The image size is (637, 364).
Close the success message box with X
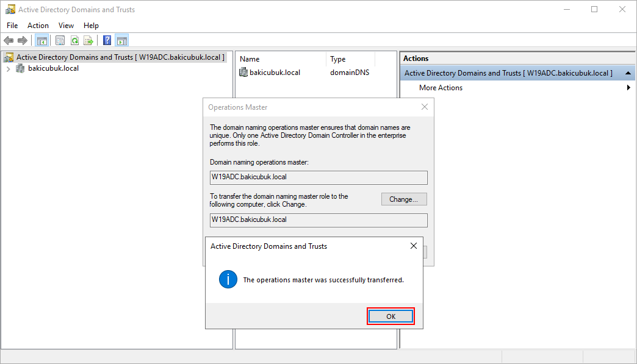414,246
